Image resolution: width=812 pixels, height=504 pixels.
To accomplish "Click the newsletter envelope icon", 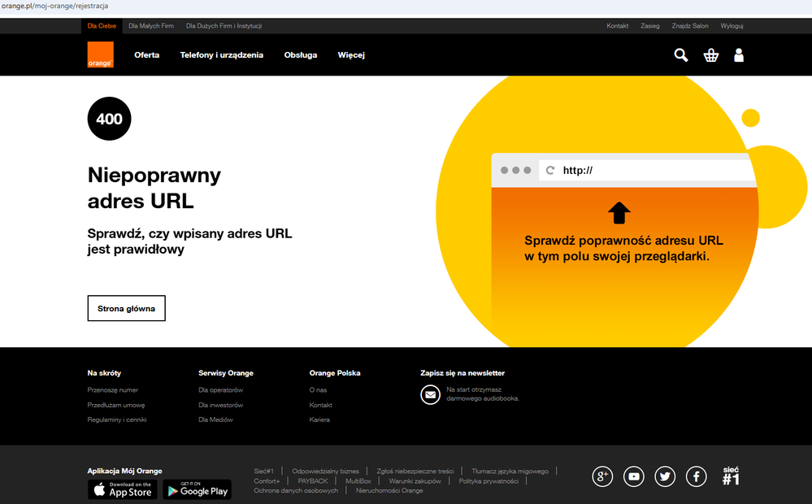I will tap(430, 394).
